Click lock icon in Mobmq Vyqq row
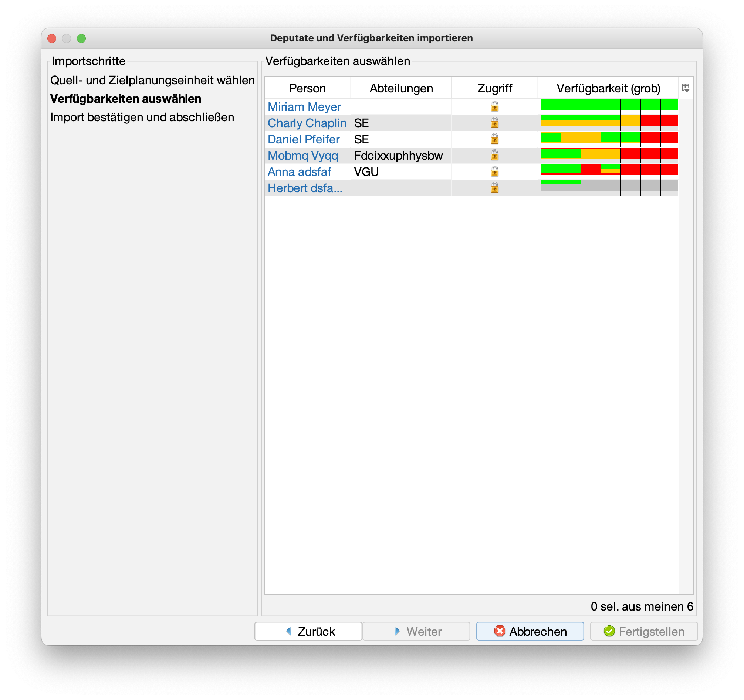The height and width of the screenshot is (700, 744). pyautogui.click(x=494, y=155)
